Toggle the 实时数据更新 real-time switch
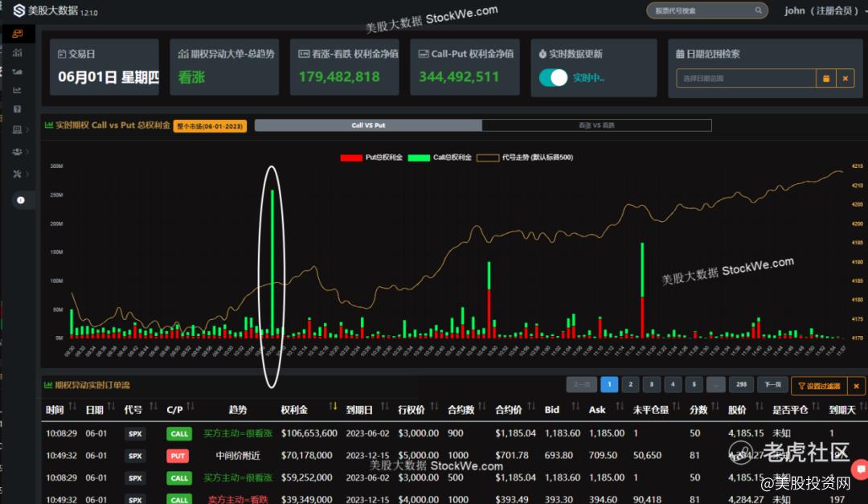The width and height of the screenshot is (868, 504). [554, 78]
